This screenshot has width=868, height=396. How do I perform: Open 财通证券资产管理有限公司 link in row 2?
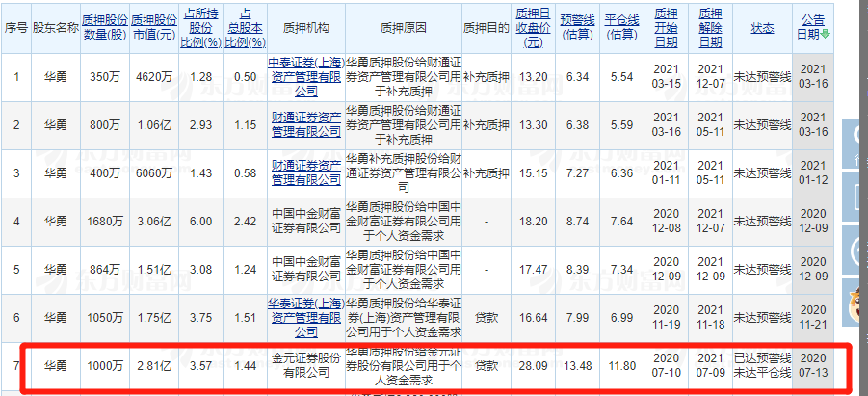306,125
